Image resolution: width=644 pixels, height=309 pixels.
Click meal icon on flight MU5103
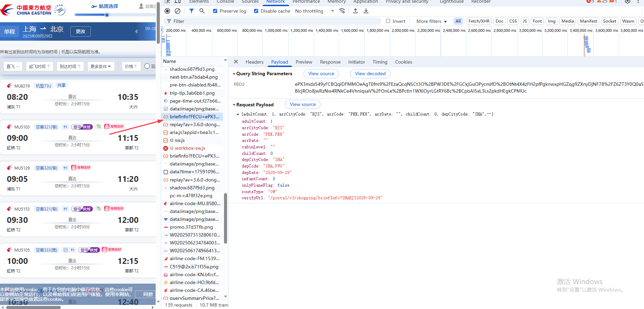(65, 127)
